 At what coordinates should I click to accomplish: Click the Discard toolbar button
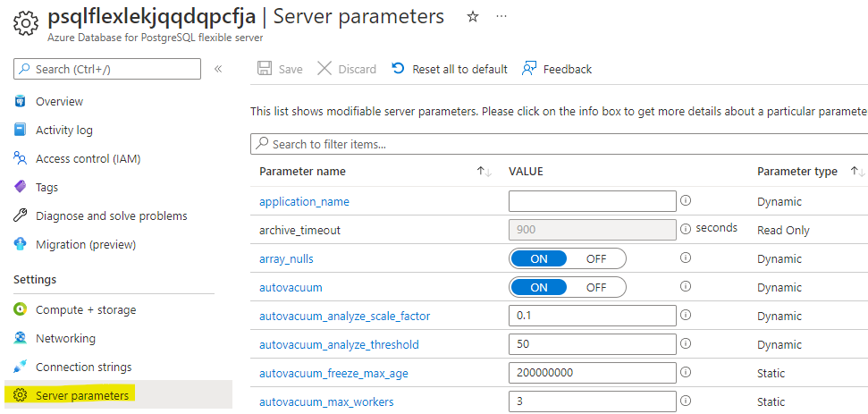point(347,69)
